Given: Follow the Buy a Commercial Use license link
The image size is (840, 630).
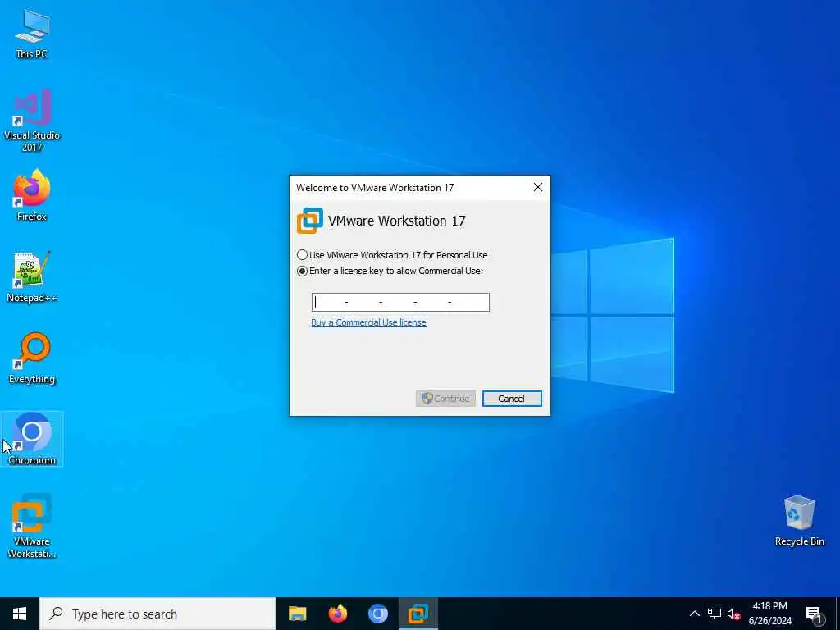Looking at the screenshot, I should click(x=368, y=322).
